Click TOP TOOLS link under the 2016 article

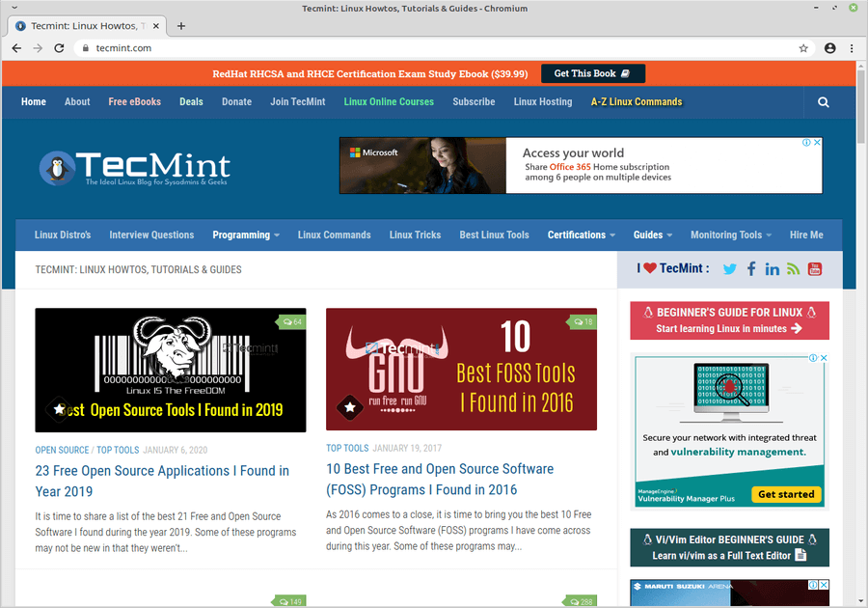[347, 448]
